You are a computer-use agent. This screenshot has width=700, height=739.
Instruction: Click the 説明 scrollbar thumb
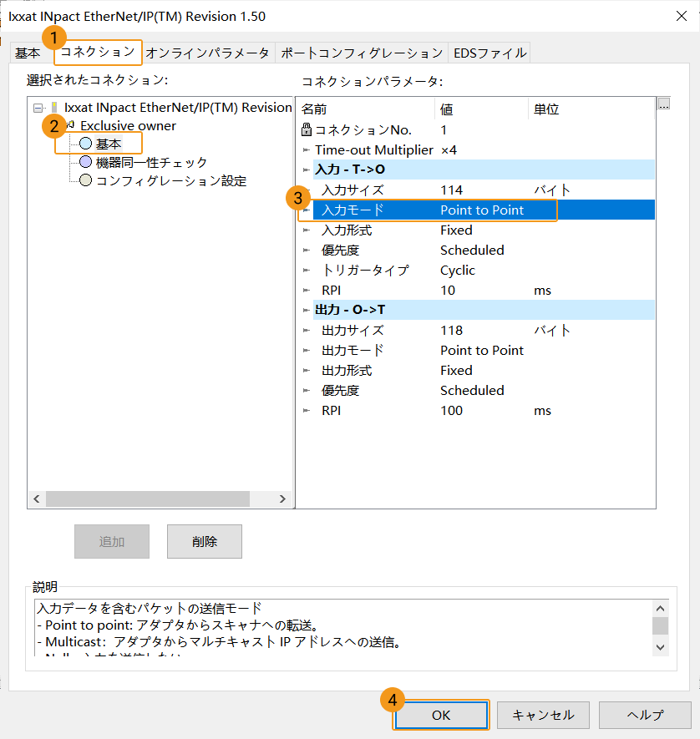[661, 626]
